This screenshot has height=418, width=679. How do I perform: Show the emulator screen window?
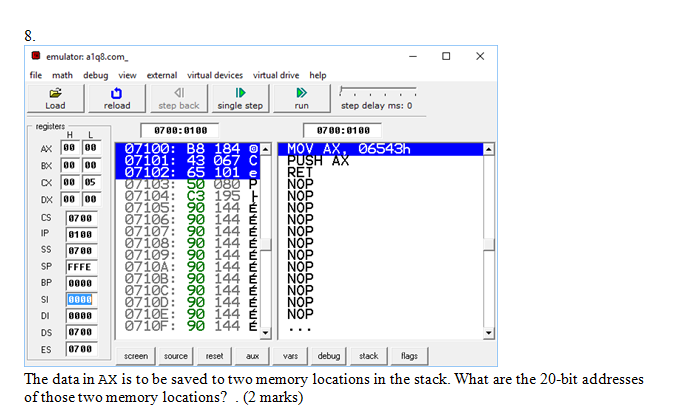point(136,356)
